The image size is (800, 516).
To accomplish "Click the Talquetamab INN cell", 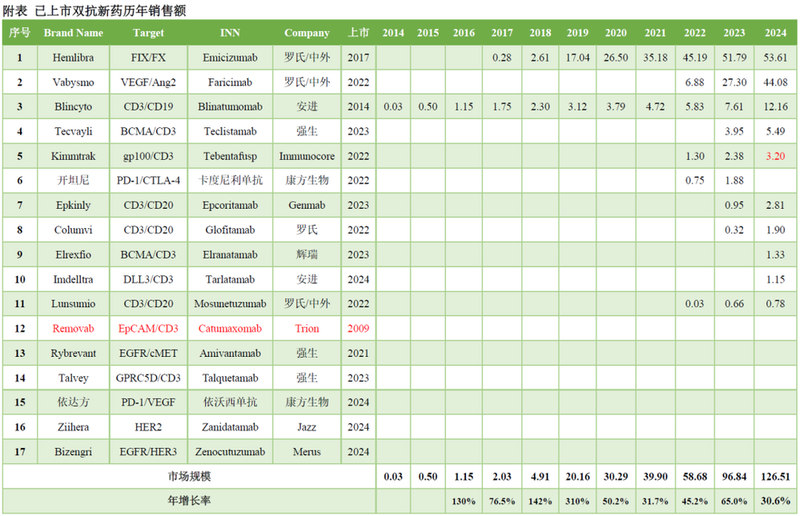I will click(x=230, y=378).
